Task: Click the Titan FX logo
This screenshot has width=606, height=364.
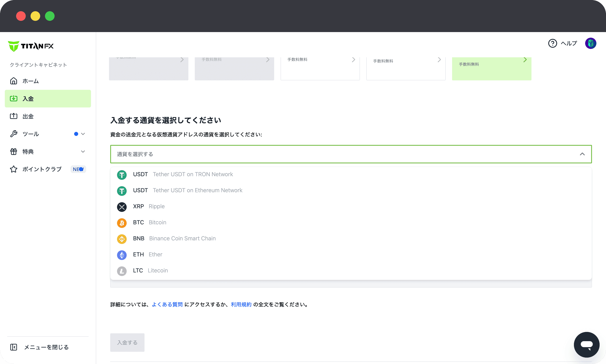Action: (31, 46)
